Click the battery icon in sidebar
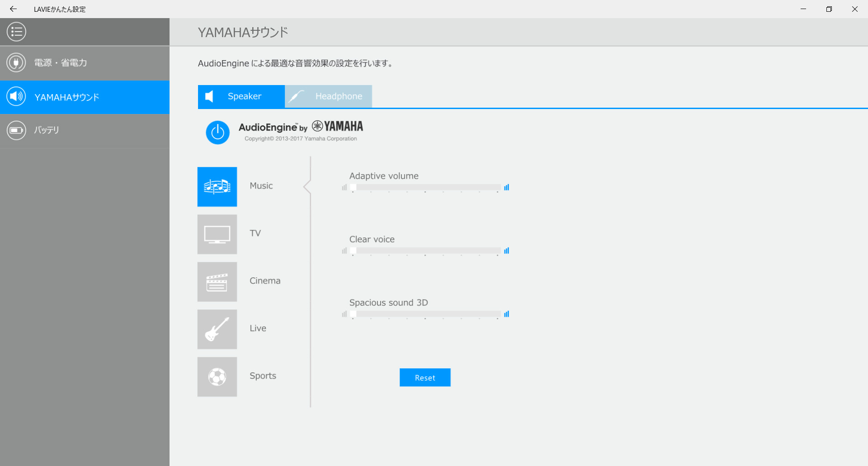Screen dimensions: 868x466 tap(16, 130)
